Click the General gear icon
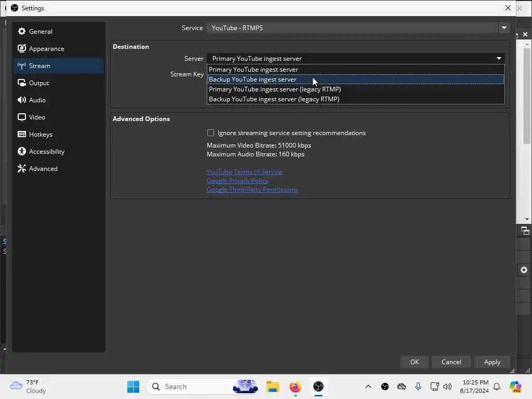The height and width of the screenshot is (399, 532). [22, 32]
